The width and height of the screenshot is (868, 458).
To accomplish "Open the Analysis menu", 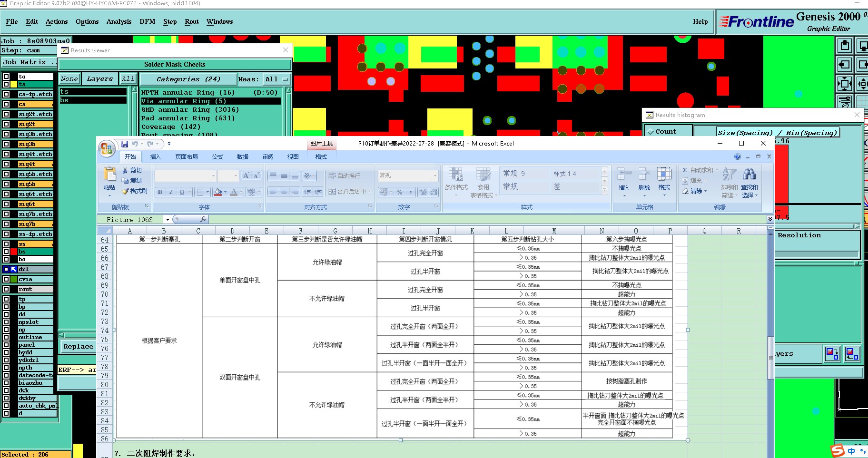I will click(119, 22).
